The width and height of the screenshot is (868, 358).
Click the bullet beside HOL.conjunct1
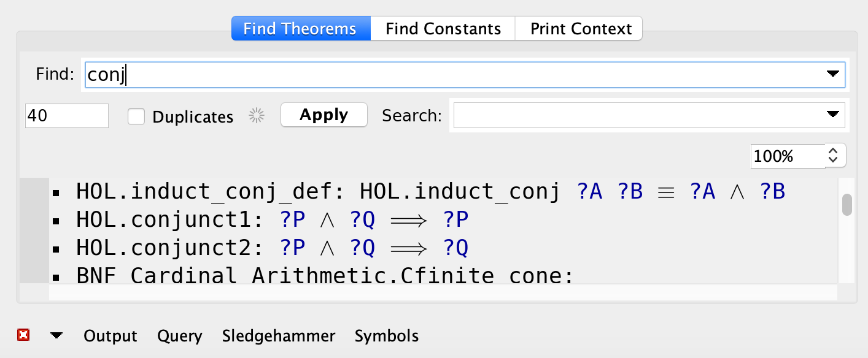point(58,219)
